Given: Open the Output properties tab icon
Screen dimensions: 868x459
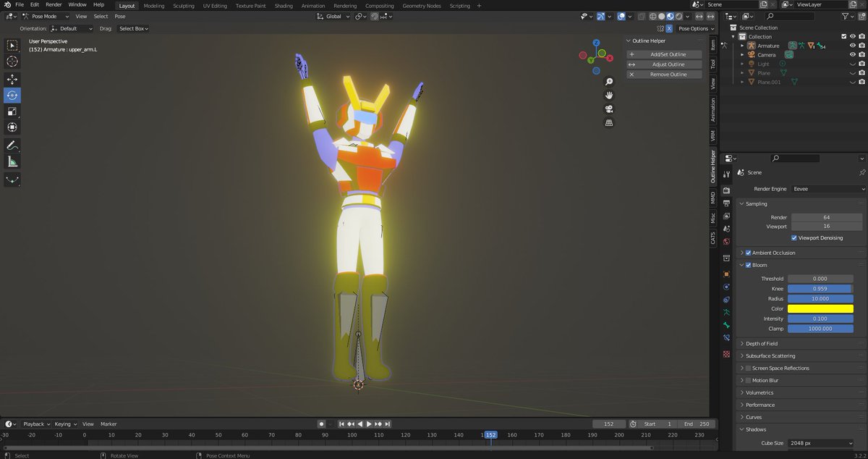Looking at the screenshot, I should click(x=726, y=203).
